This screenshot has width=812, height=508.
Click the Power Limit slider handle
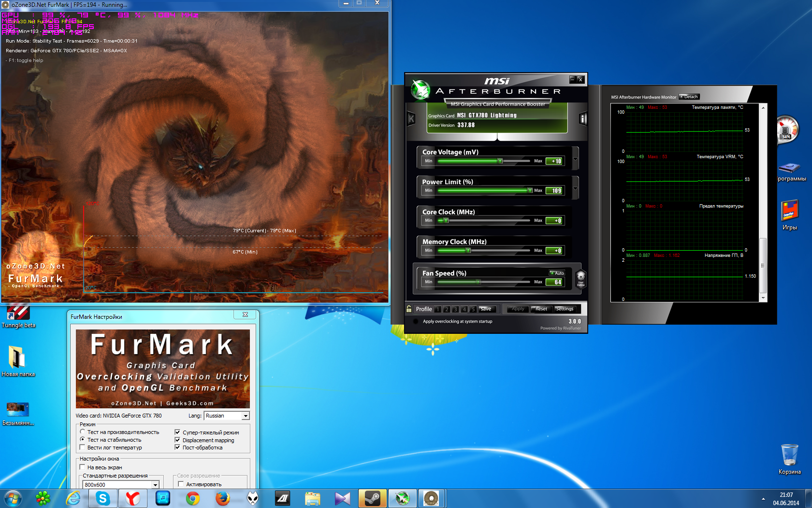(530, 191)
